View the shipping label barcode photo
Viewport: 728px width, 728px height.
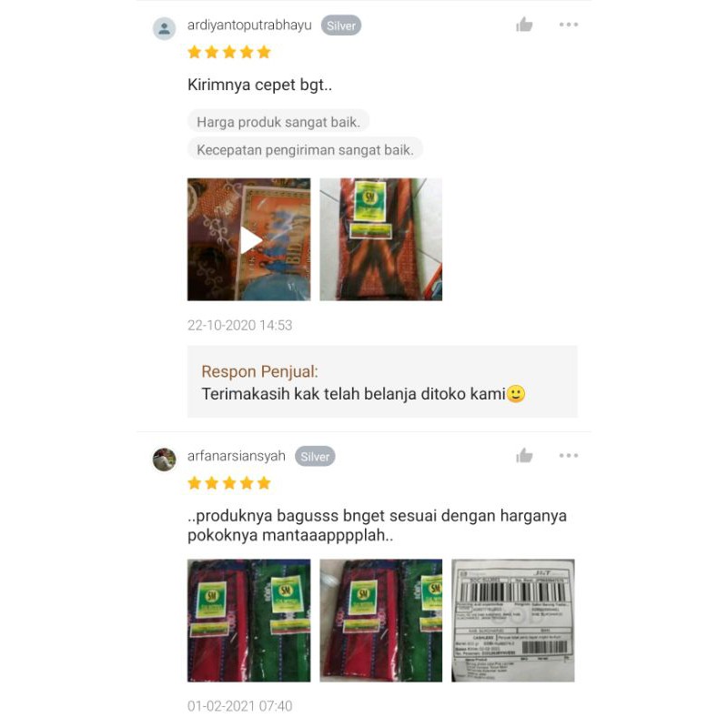513,621
